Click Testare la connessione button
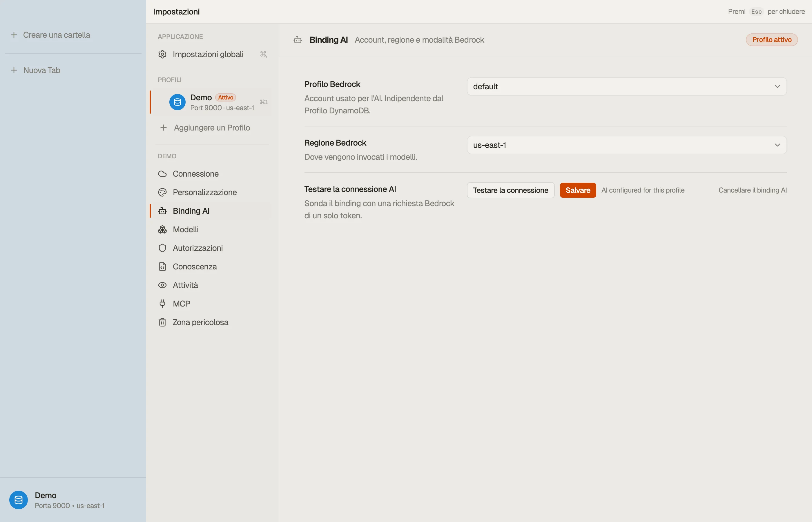 (510, 191)
